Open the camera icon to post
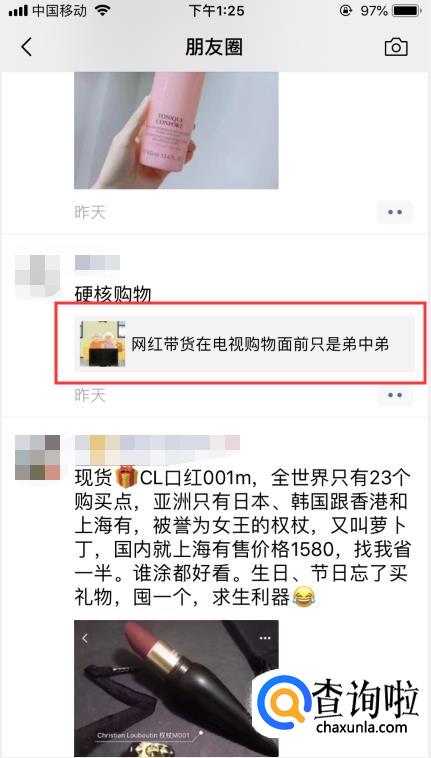431x758 pixels. tap(396, 47)
